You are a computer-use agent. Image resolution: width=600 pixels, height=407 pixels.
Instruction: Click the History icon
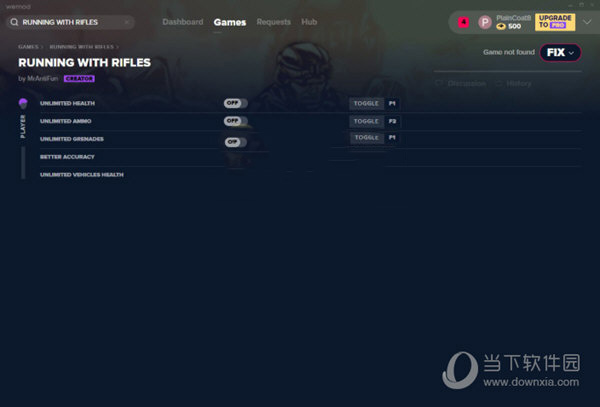point(499,83)
